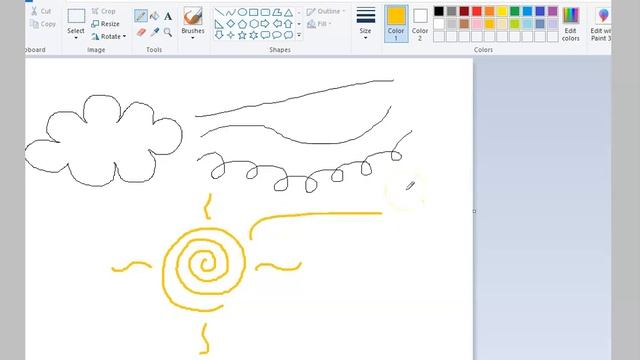
Task: Select the Text tool
Action: (168, 16)
